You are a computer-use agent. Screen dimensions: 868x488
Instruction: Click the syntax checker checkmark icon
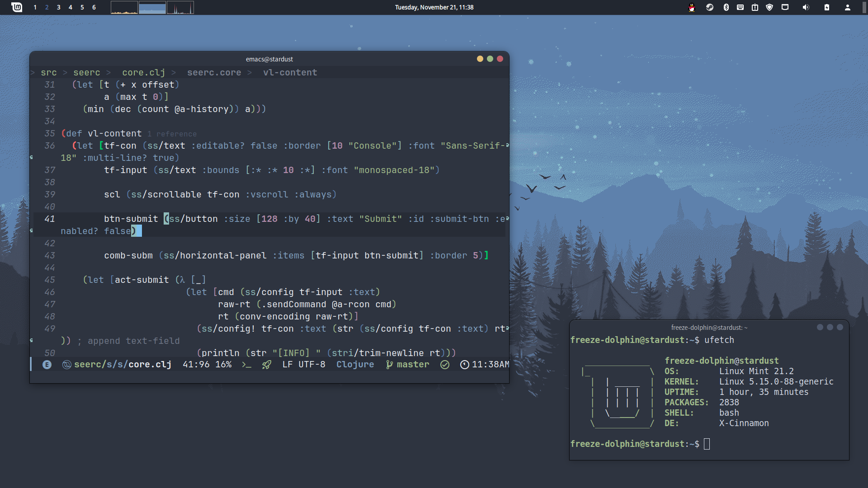[x=445, y=365]
